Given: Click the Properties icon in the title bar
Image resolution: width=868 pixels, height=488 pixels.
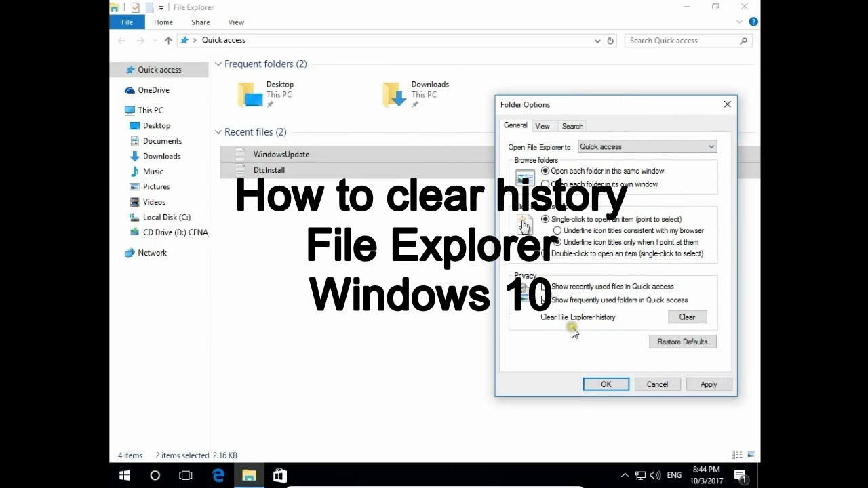Looking at the screenshot, I should pos(135,7).
